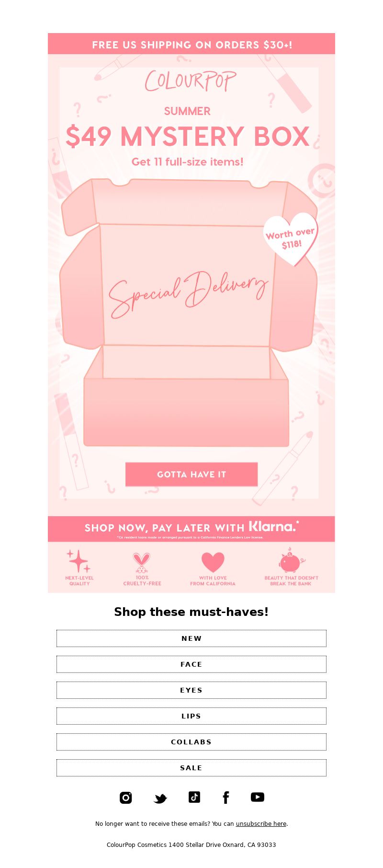This screenshot has height=868, width=383.
Task: Click the Next-Level Quality sparkle icon
Action: pos(79,561)
